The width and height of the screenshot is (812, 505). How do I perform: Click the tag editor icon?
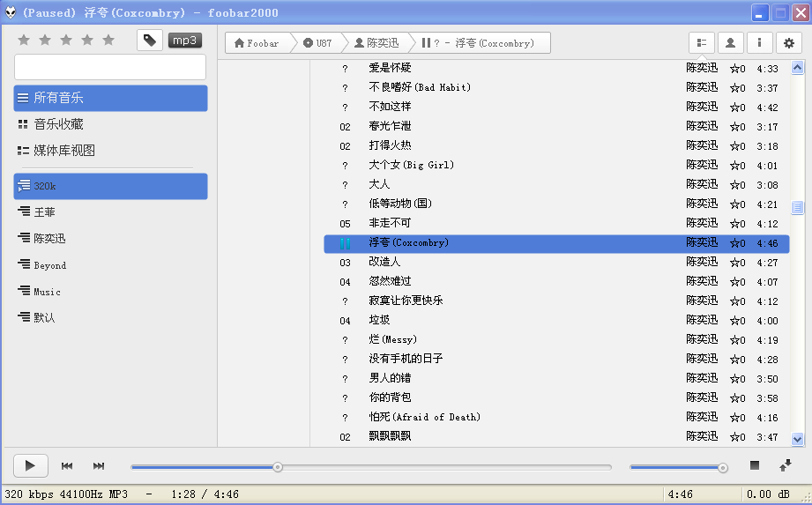pyautogui.click(x=150, y=41)
